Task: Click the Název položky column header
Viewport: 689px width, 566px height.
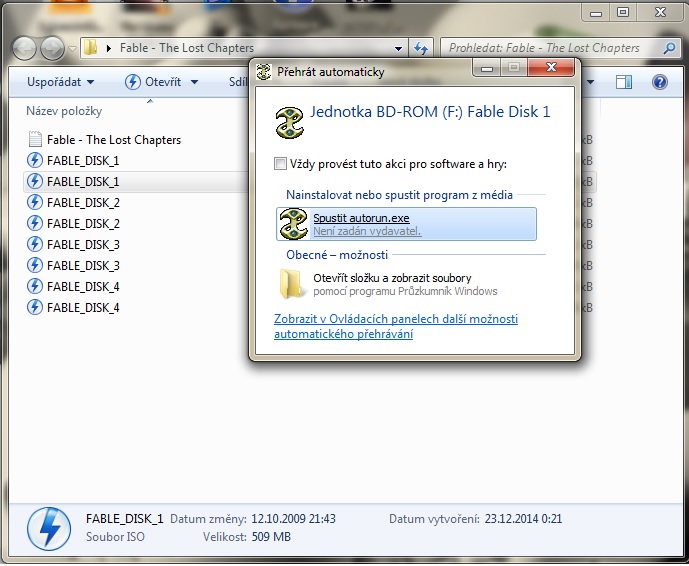Action: (x=64, y=111)
